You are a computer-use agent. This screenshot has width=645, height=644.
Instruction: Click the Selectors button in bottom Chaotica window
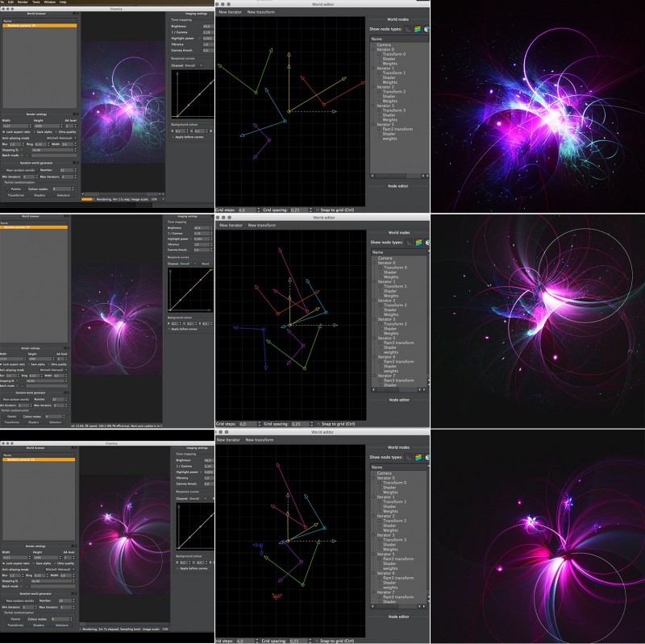[62, 625]
